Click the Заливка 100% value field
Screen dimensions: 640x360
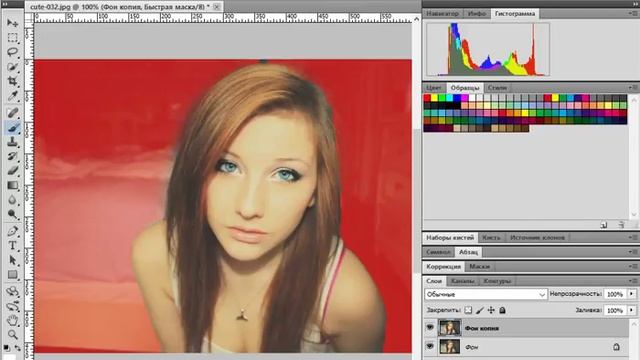click(615, 311)
